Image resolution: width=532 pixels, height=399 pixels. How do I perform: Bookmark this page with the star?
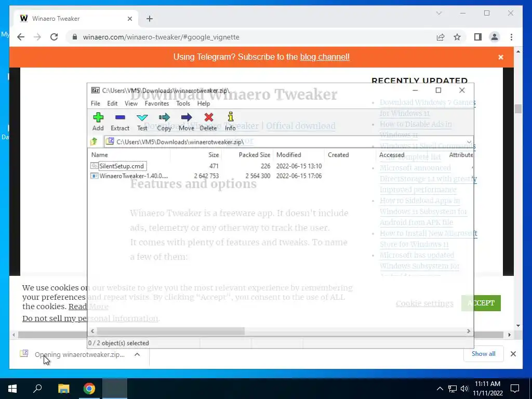tap(457, 37)
